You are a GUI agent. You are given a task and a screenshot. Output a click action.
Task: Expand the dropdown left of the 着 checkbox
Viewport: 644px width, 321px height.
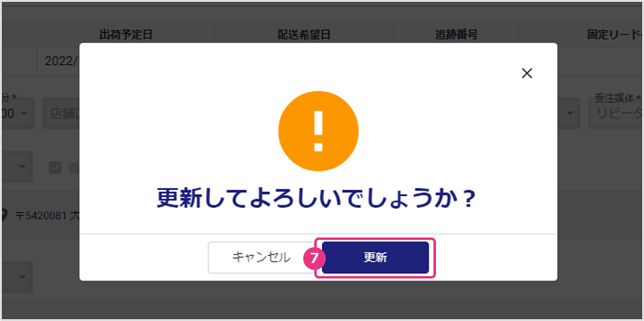(x=17, y=166)
